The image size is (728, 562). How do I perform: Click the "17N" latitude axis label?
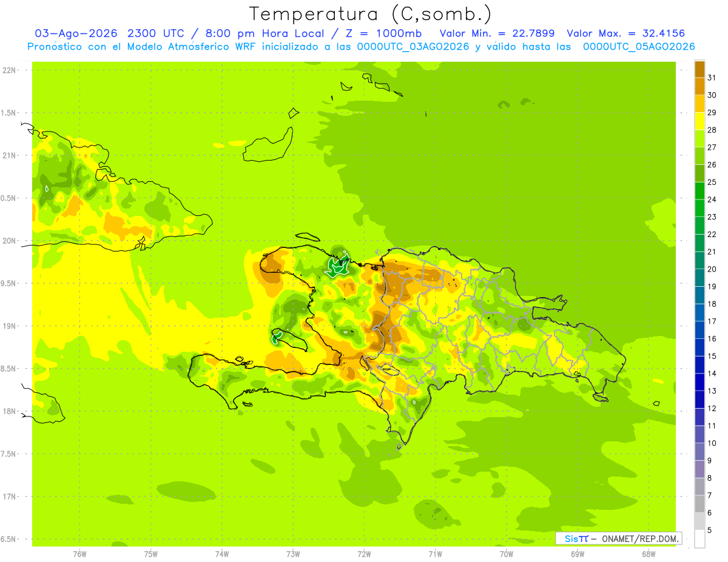tap(9, 497)
